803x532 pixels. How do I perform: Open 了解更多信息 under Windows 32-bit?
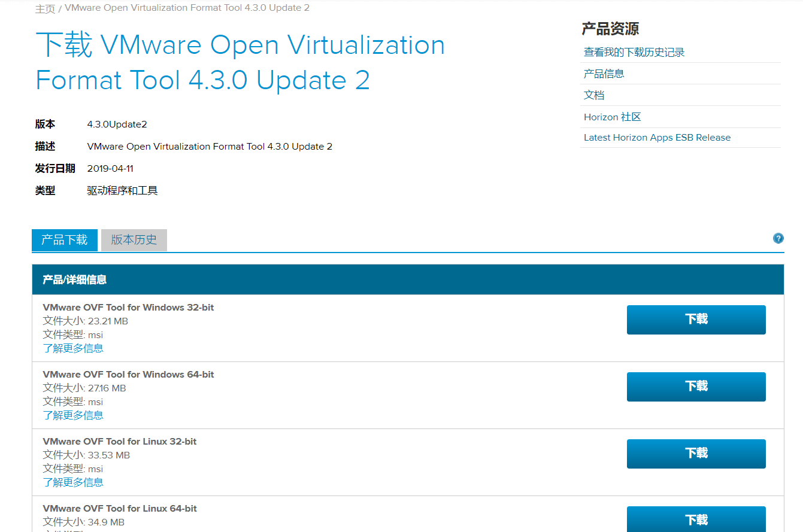(73, 348)
